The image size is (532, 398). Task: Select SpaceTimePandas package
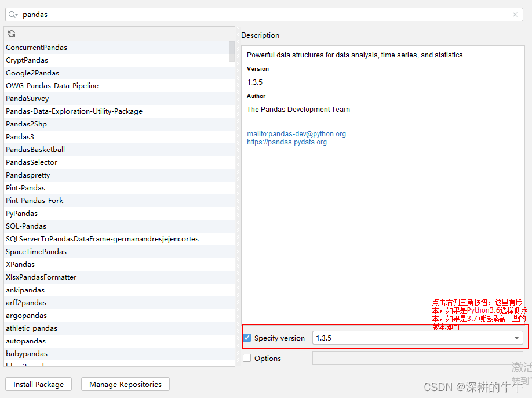point(119,252)
